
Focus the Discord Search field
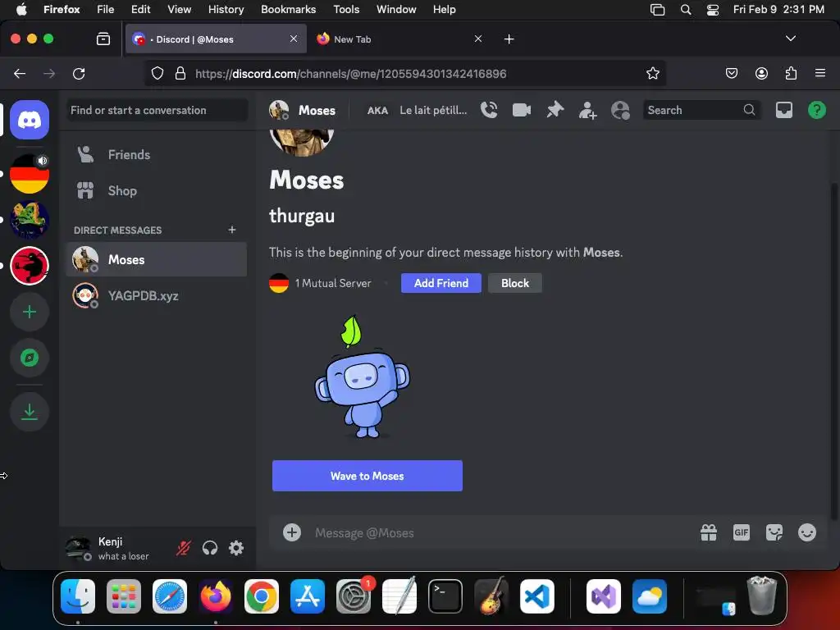pos(701,110)
